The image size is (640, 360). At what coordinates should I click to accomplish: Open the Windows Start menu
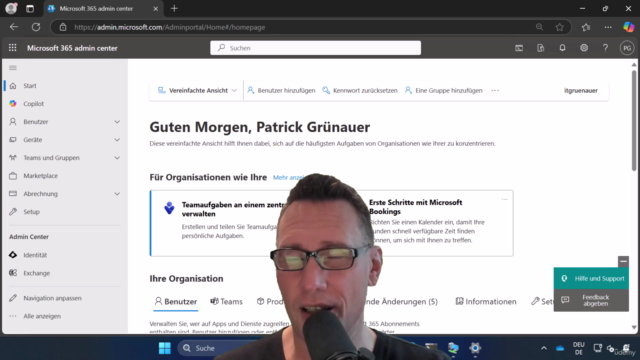tap(164, 348)
